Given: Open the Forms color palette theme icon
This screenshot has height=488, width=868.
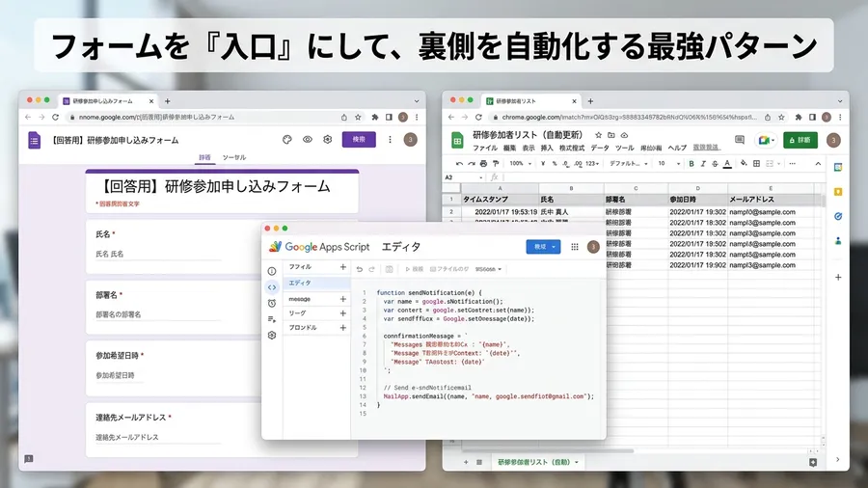Looking at the screenshot, I should (286, 140).
